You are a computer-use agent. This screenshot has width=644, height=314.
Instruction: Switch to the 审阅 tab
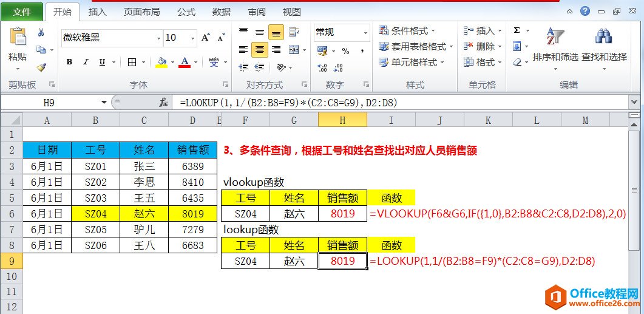coord(257,12)
